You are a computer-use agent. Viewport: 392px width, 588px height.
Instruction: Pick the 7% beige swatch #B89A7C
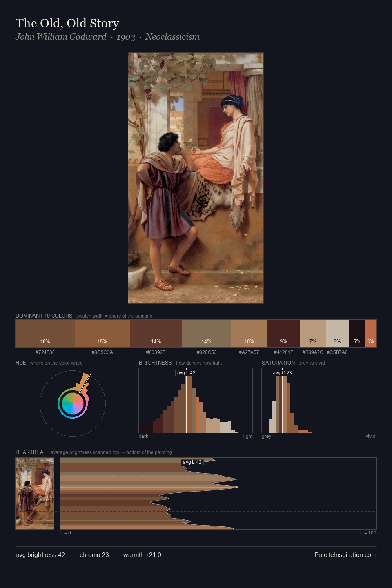coord(313,334)
